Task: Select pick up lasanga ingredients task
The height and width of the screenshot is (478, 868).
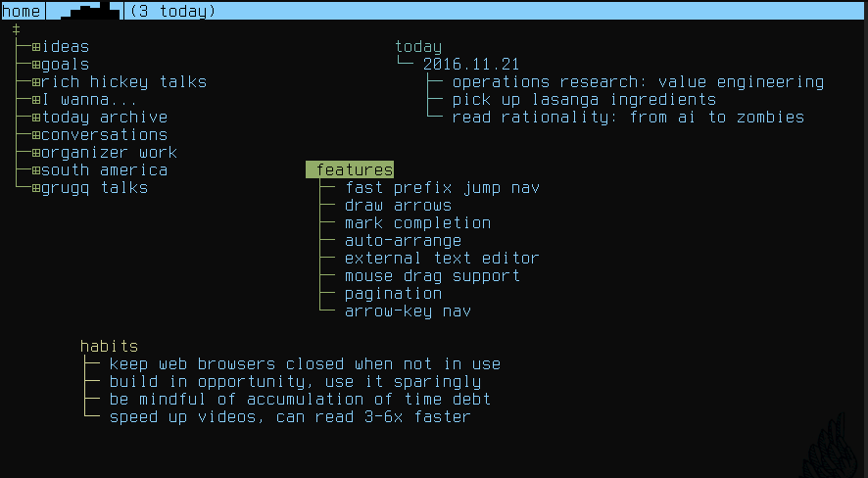Action: click(584, 100)
